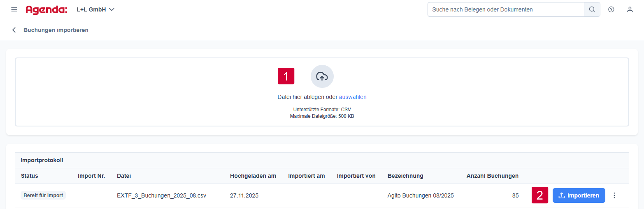Click into the Belegen oder Dokumenten search field

[x=505, y=9]
